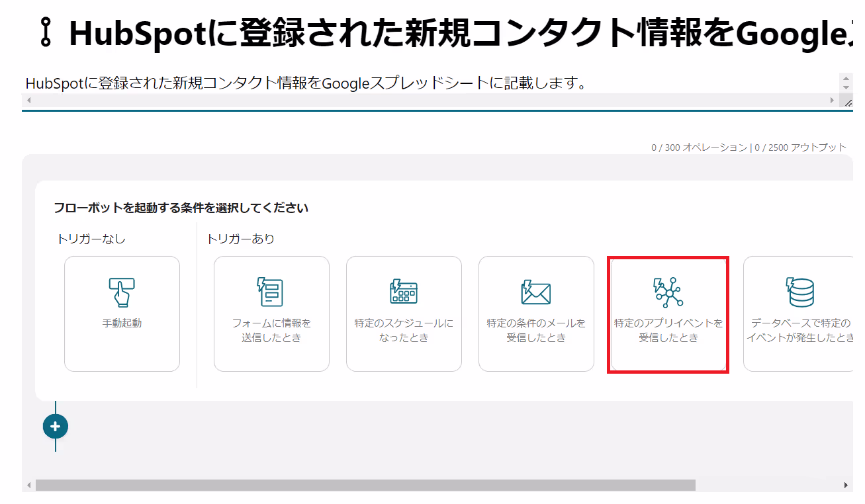
Task: Add a step with the plus button
Action: [x=55, y=427]
